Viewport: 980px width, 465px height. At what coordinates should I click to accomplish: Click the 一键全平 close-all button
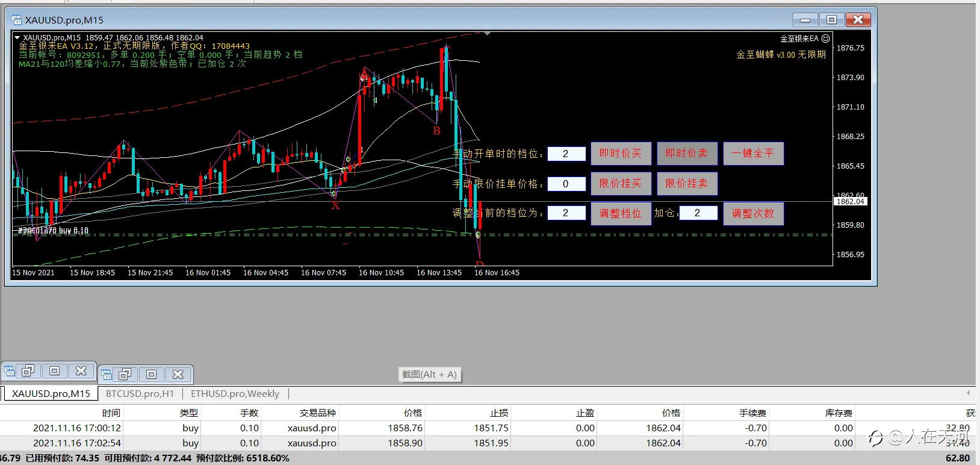pos(753,154)
